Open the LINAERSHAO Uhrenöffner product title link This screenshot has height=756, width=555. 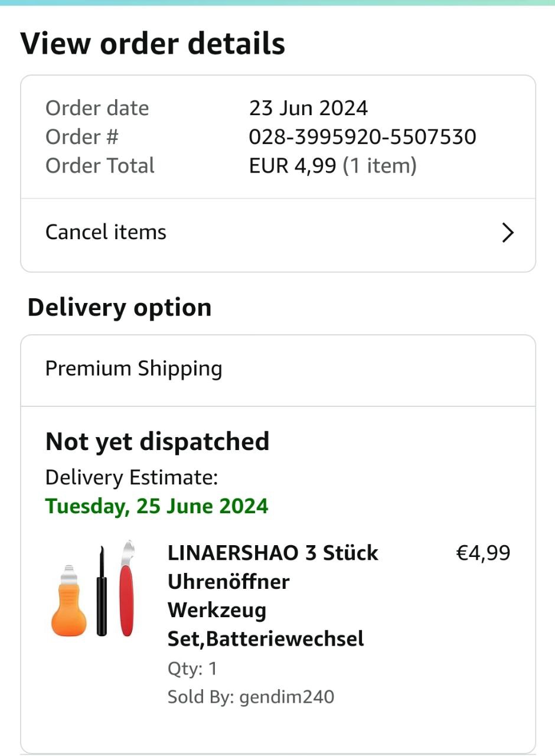[273, 595]
